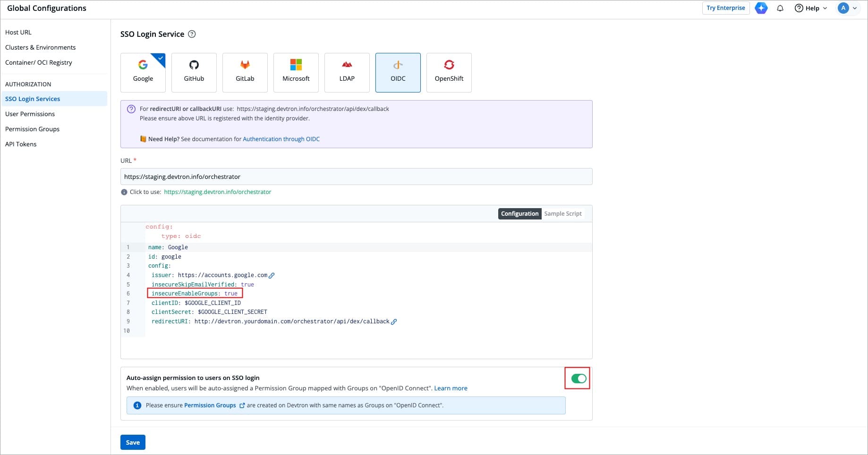
Task: Click the Try Enterprise button
Action: coord(725,8)
